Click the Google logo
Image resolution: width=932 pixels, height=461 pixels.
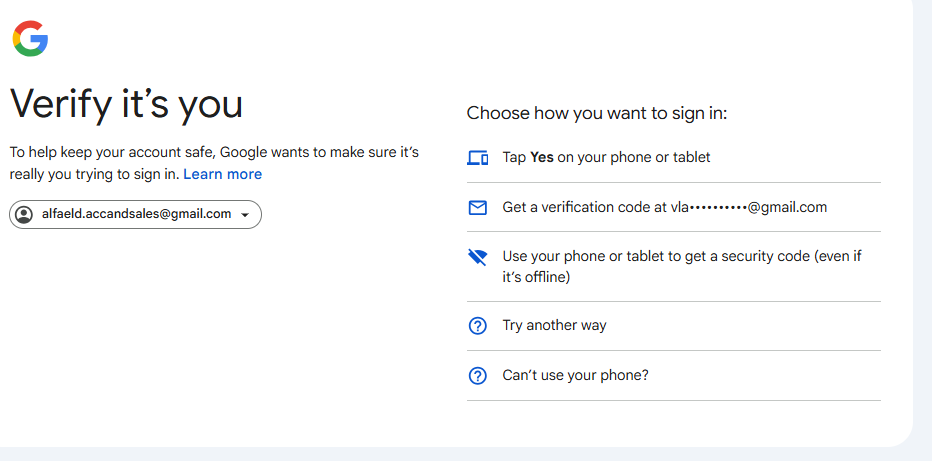tap(30, 39)
